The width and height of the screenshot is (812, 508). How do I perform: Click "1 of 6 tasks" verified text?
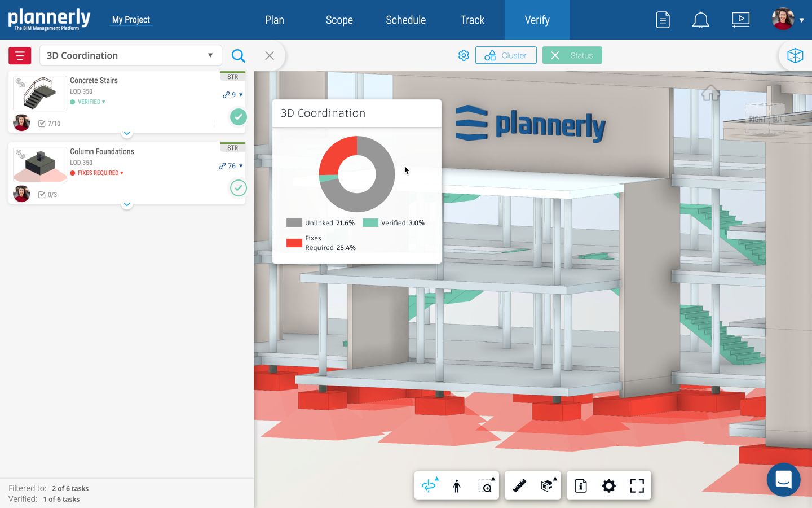61,500
